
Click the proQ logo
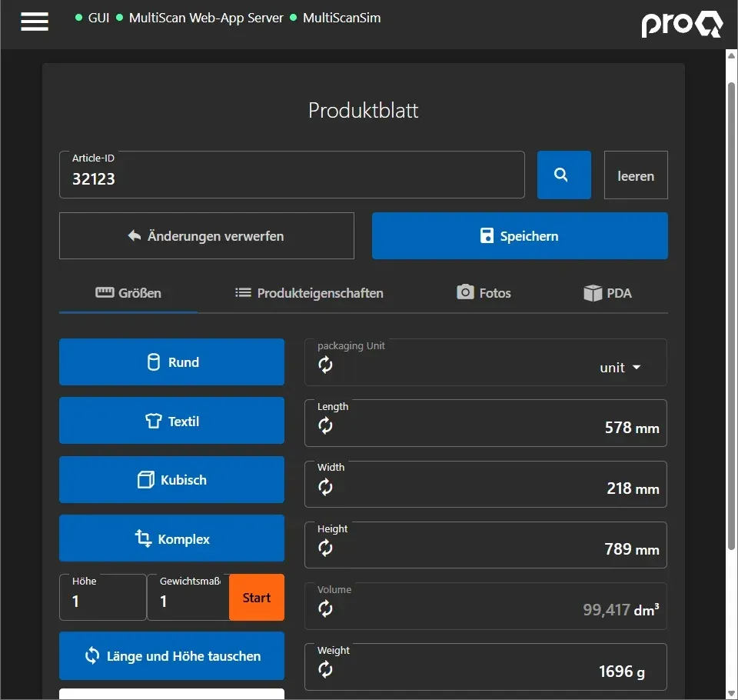pos(682,24)
